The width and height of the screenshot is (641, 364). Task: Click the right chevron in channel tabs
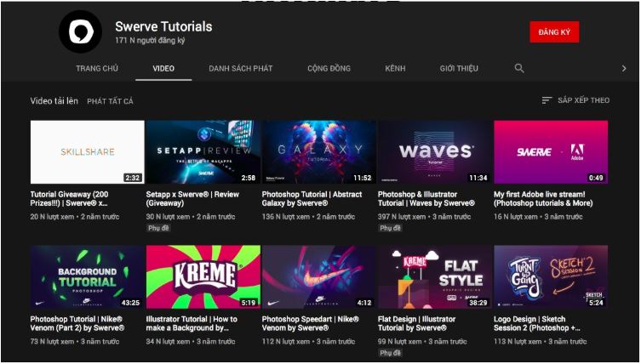point(624,69)
